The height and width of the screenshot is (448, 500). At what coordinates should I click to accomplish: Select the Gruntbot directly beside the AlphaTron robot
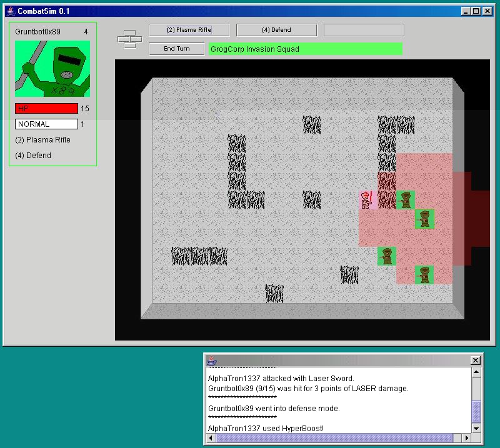tap(406, 200)
